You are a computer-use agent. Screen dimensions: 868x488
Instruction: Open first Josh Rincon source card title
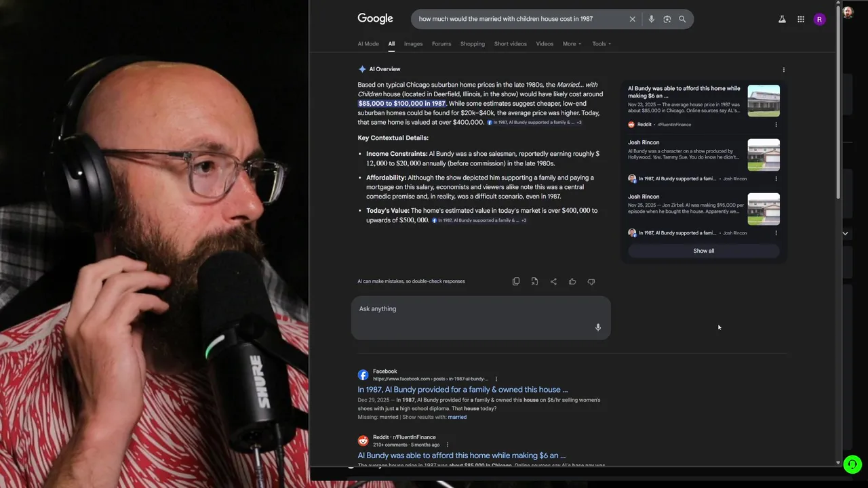tap(644, 142)
